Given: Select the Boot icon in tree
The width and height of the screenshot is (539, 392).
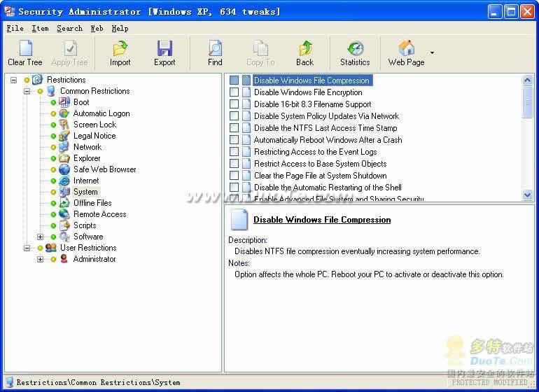Looking at the screenshot, I should tap(64, 102).
